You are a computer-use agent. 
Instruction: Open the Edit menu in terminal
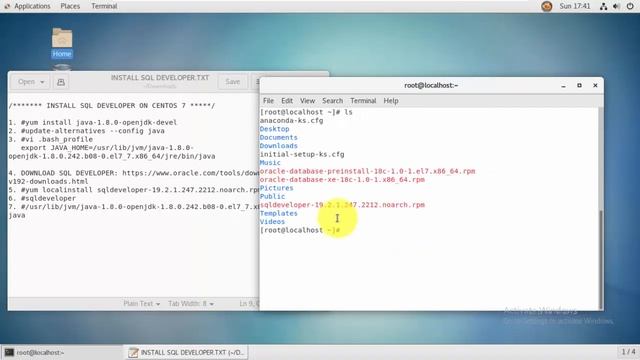pyautogui.click(x=287, y=101)
